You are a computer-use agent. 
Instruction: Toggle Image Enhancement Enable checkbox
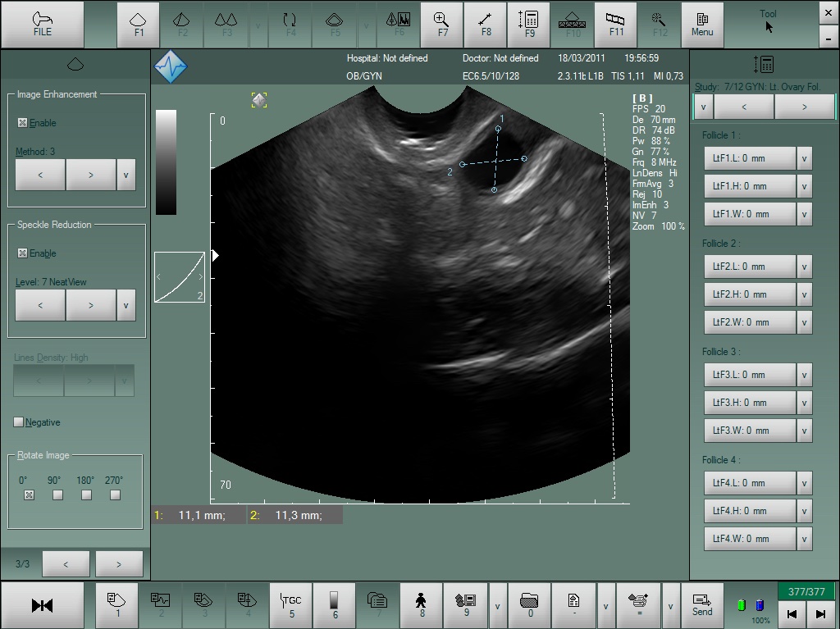[22, 123]
